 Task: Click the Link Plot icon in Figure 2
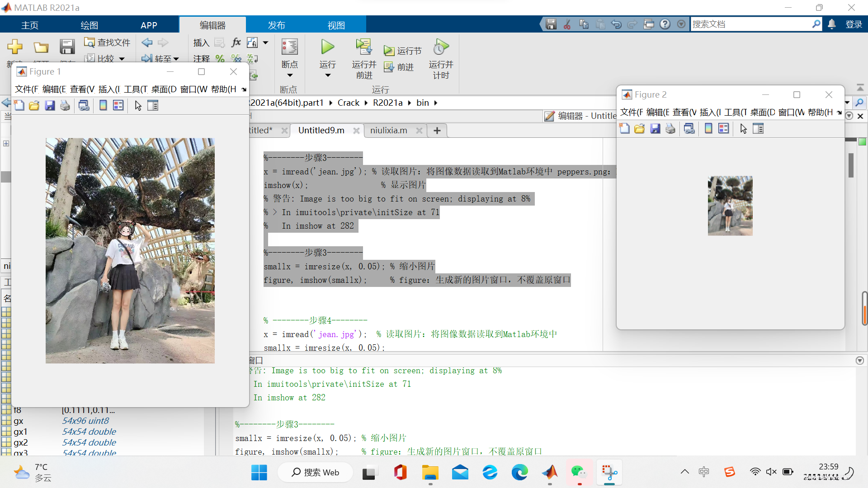(x=689, y=129)
